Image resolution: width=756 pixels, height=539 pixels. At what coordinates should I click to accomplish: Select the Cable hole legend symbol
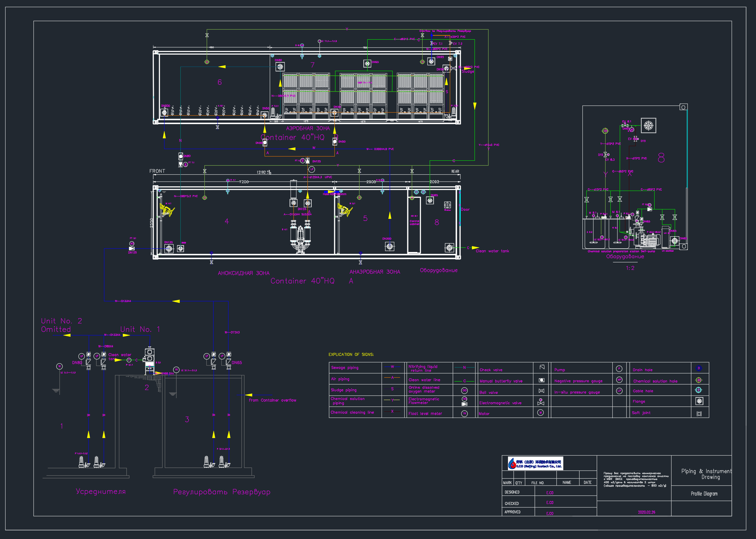(x=698, y=390)
